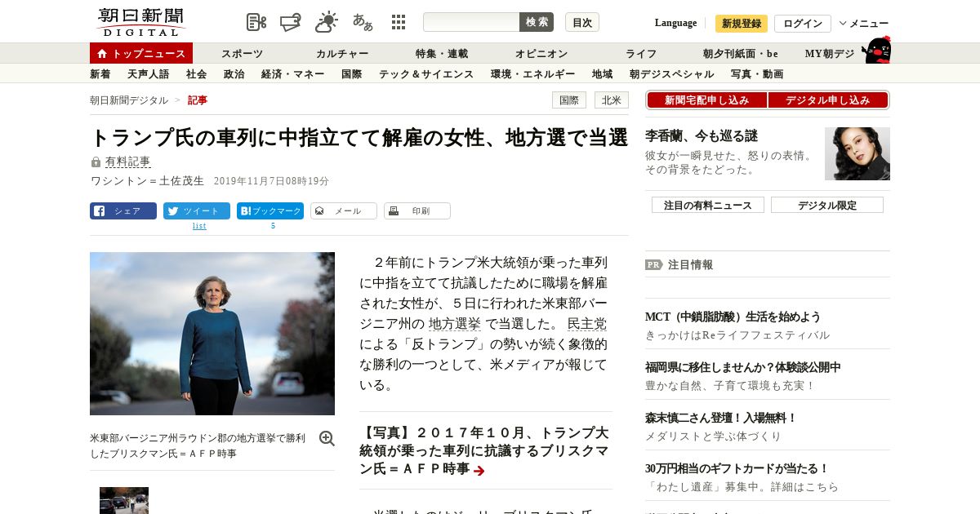Open MY朝デジ section
980x514 pixels.
830,54
